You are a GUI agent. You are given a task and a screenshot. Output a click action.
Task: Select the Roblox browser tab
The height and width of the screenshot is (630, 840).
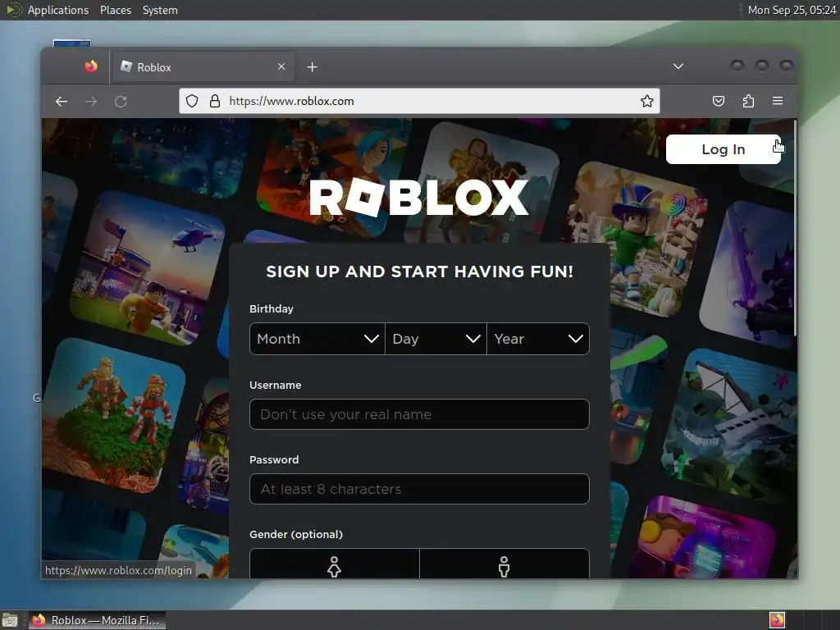(x=203, y=67)
